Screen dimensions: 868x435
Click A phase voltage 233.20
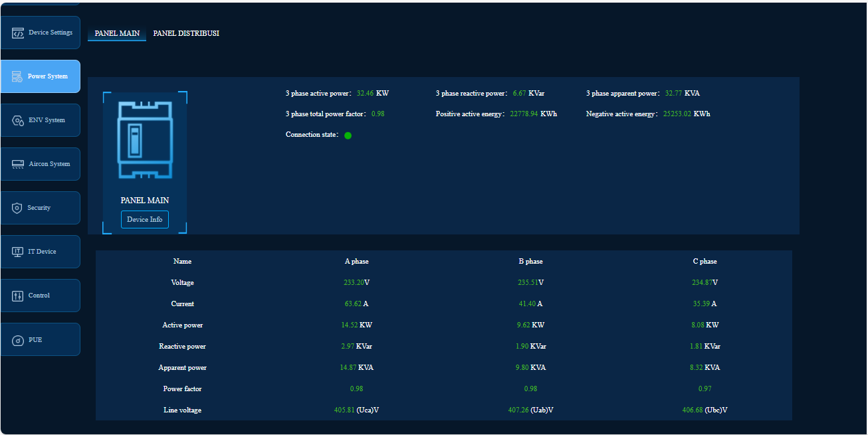click(354, 283)
